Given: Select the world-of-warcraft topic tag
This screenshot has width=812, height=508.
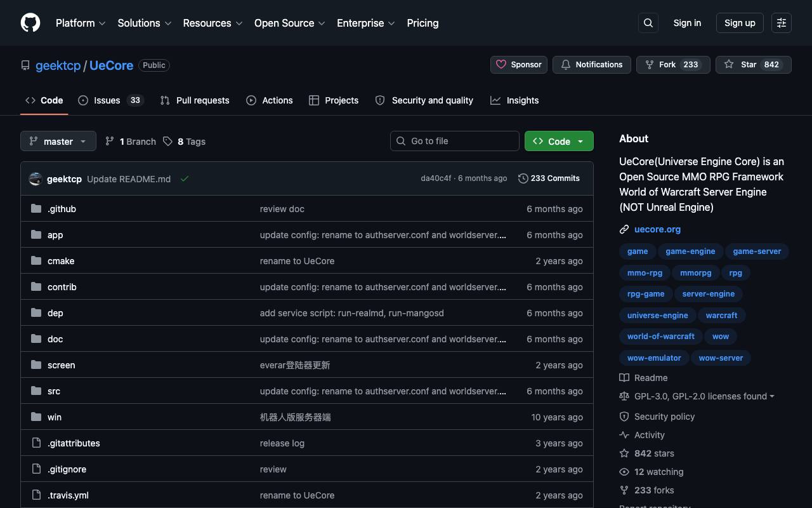Looking at the screenshot, I should (660, 337).
